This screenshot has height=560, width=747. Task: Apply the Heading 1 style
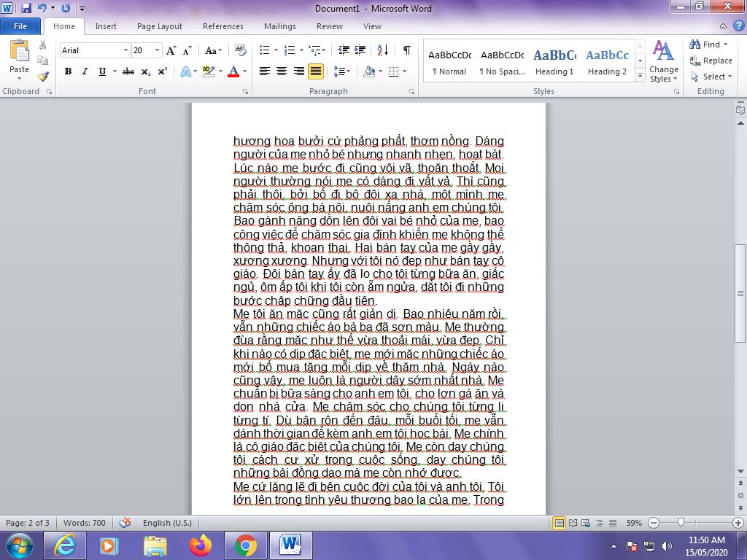554,61
